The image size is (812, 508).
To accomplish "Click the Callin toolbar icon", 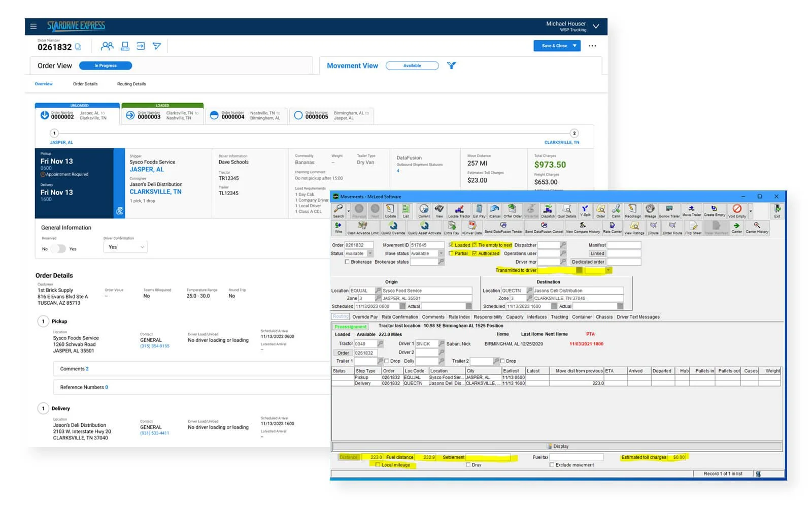I will [x=616, y=211].
